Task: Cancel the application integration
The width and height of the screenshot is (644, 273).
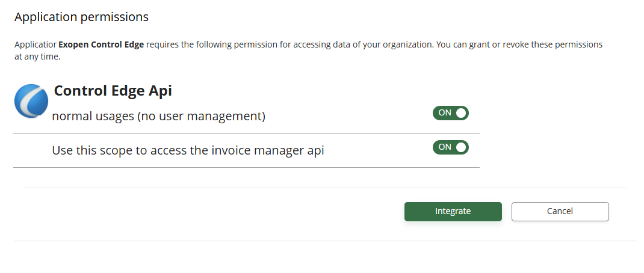Action: (560, 211)
